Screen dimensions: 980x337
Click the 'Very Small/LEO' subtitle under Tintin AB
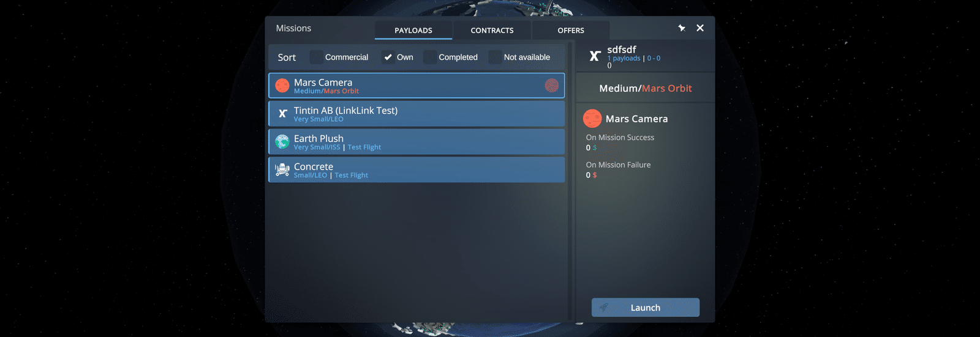click(318, 119)
